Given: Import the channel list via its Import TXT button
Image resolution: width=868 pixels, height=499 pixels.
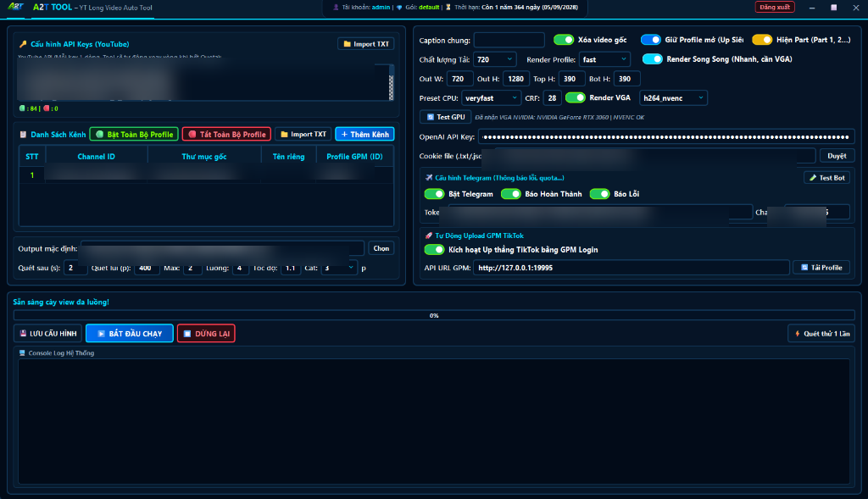Looking at the screenshot, I should (303, 135).
